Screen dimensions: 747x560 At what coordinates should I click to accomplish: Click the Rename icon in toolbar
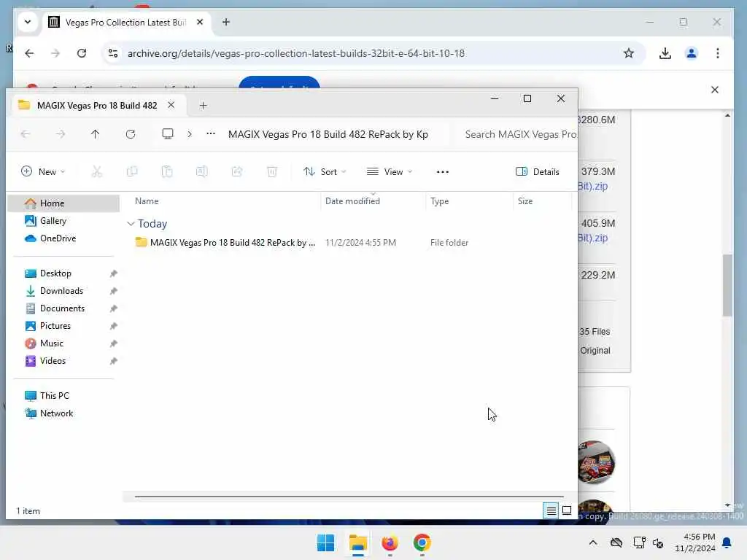201,171
